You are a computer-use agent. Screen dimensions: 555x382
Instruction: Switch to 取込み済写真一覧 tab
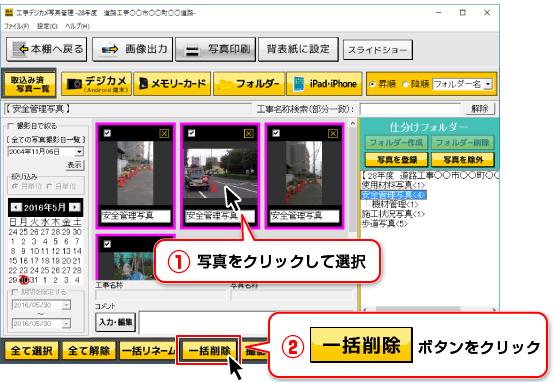click(29, 84)
